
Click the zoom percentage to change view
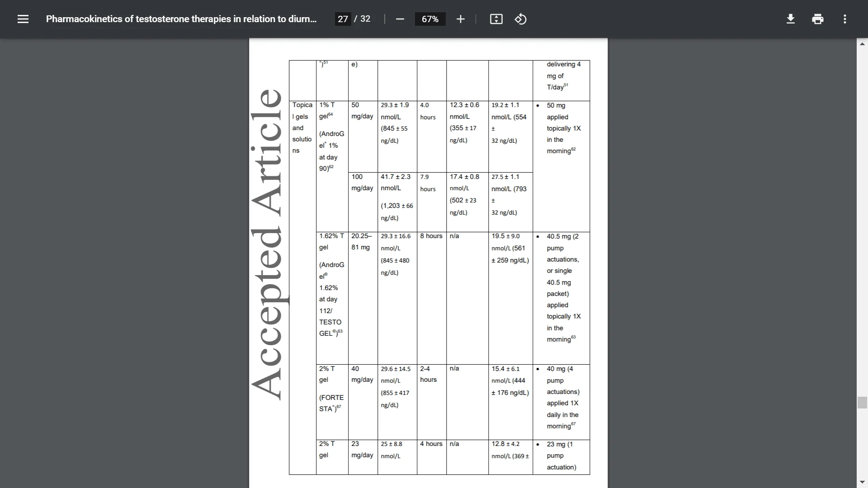[x=430, y=19]
